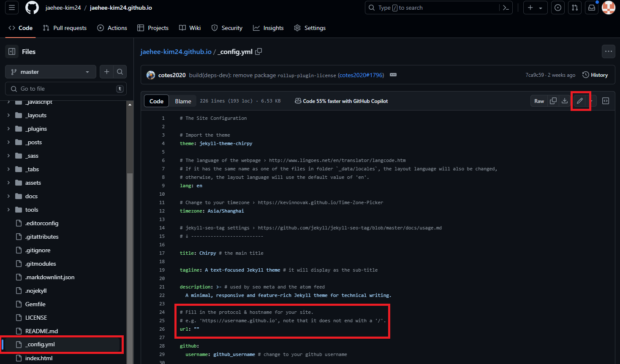Open the master branch selector dropdown
Image resolution: width=620 pixels, height=364 pixels.
pyautogui.click(x=51, y=72)
